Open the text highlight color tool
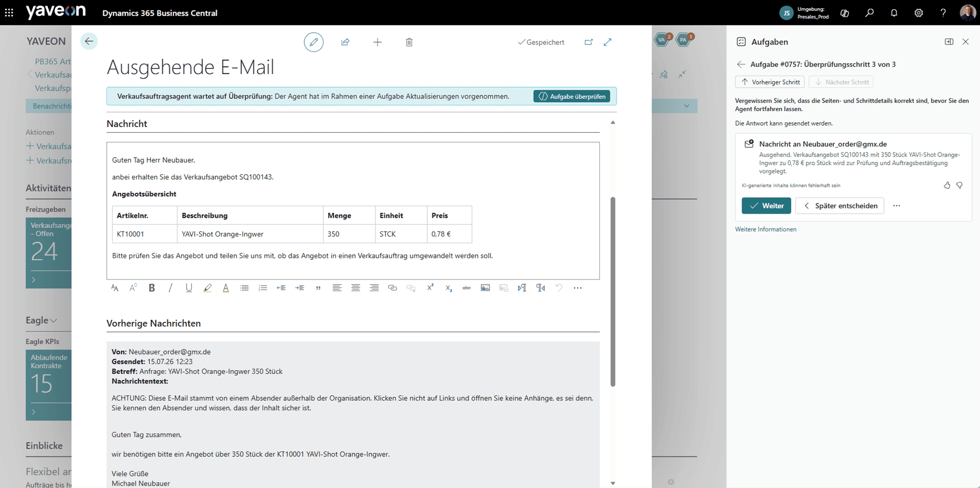The width and height of the screenshot is (980, 488). click(x=207, y=288)
